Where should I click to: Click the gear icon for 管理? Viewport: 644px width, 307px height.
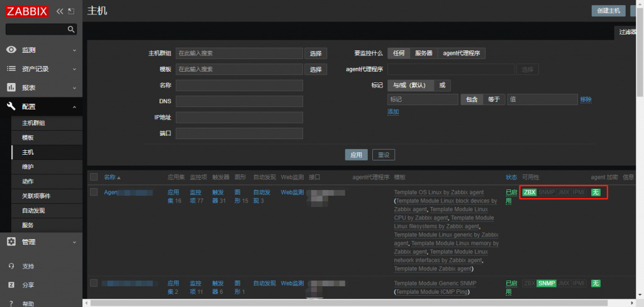11,242
